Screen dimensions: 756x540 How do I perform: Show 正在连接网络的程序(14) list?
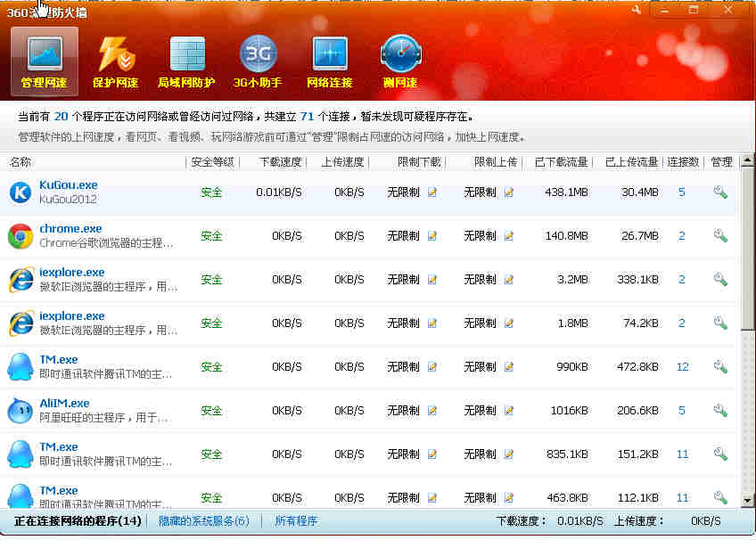78,521
